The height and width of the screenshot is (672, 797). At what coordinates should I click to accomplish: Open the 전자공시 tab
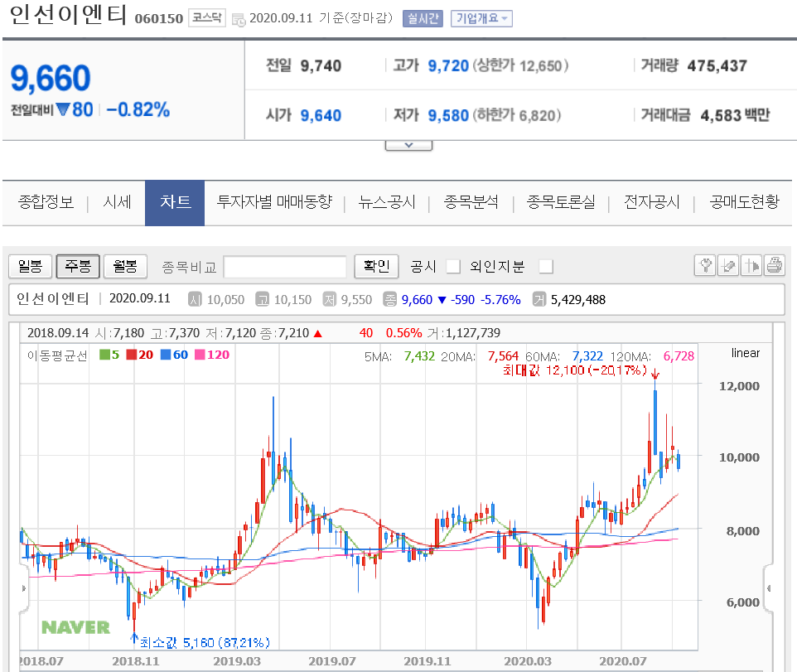coord(652,202)
